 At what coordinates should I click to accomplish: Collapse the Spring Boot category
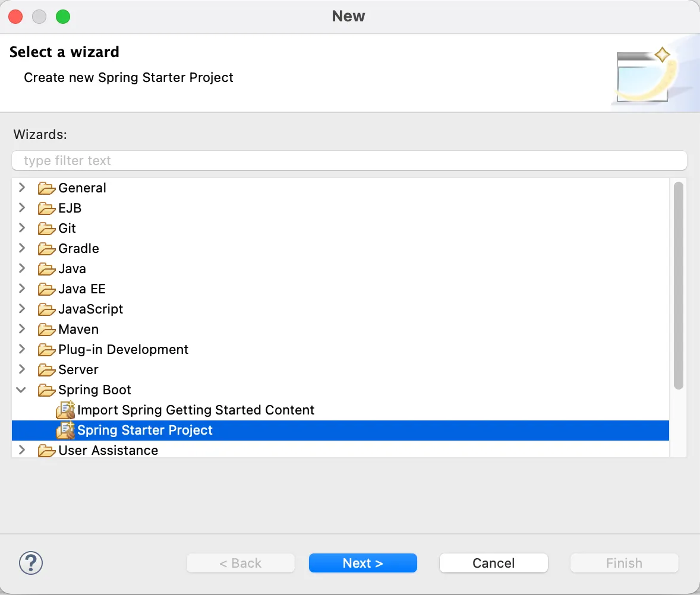[x=21, y=390]
